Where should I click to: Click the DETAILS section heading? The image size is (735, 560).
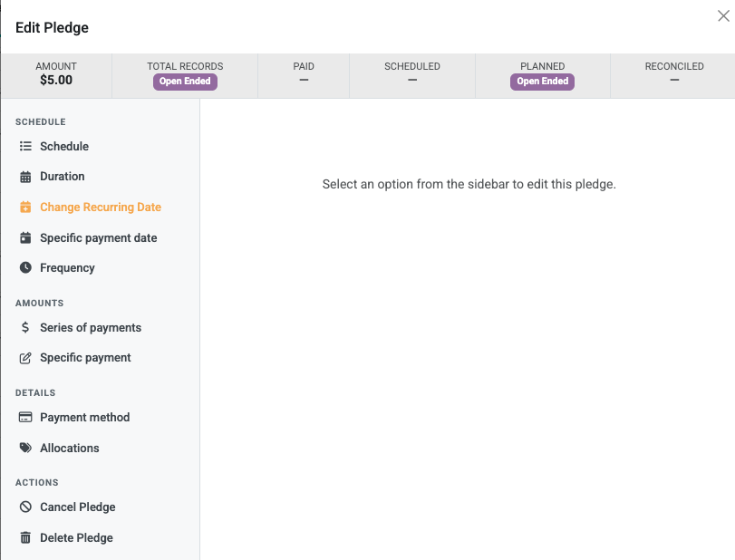coord(35,392)
